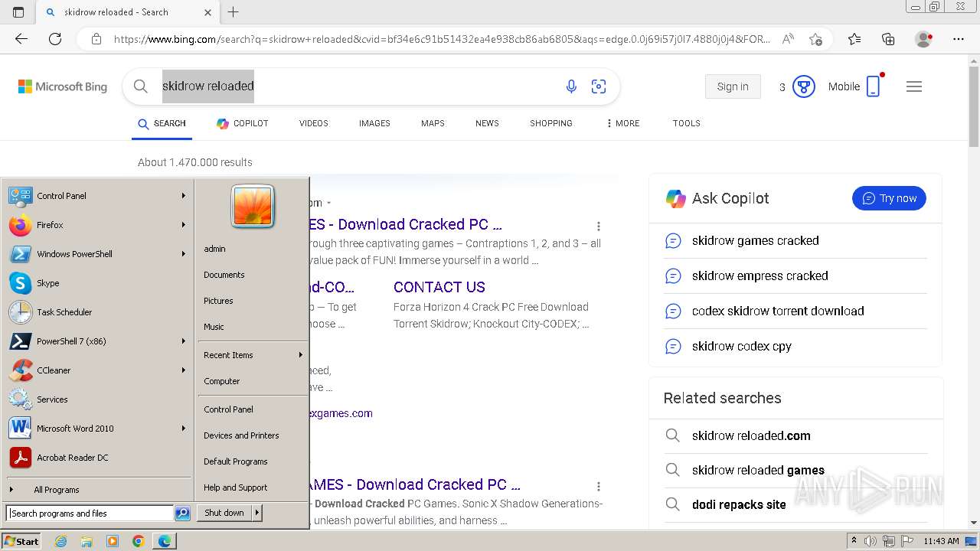Select 'skidrow games cracked' suggestion

(756, 240)
